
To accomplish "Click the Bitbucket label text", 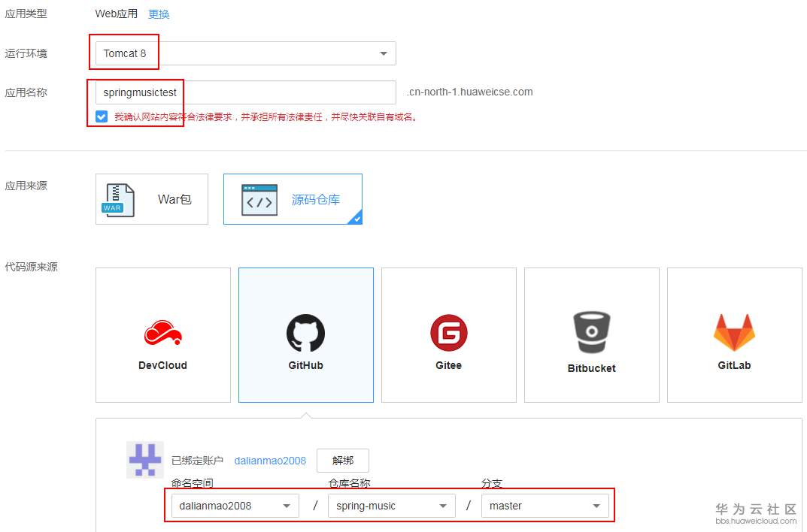I will coord(592,368).
